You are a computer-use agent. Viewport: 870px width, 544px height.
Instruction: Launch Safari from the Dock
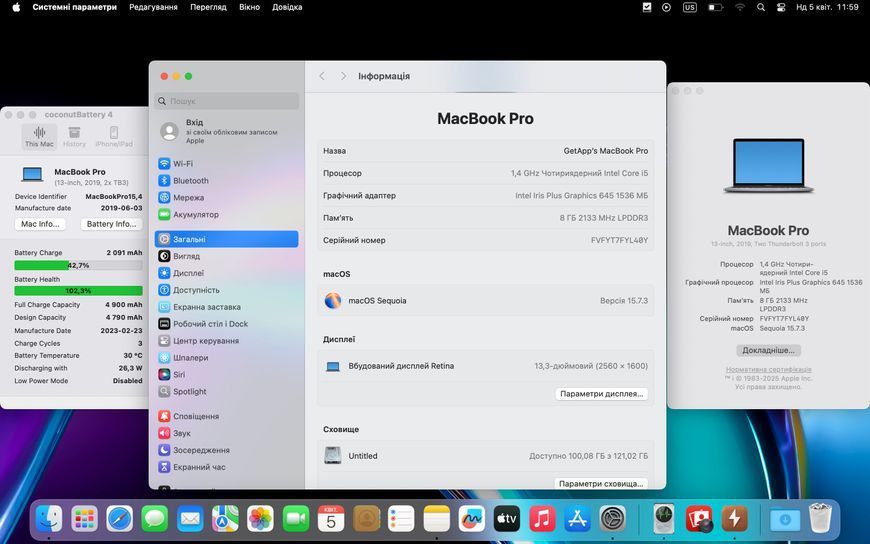tap(119, 518)
